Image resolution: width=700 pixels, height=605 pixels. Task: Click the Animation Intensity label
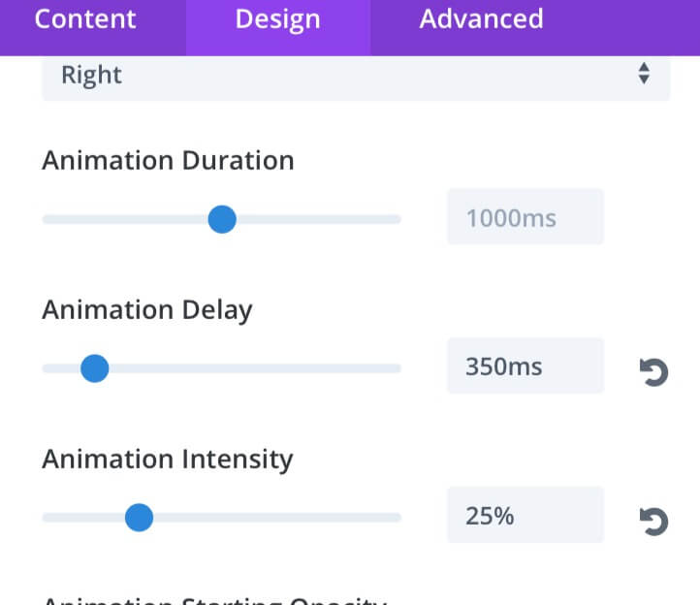click(x=168, y=460)
